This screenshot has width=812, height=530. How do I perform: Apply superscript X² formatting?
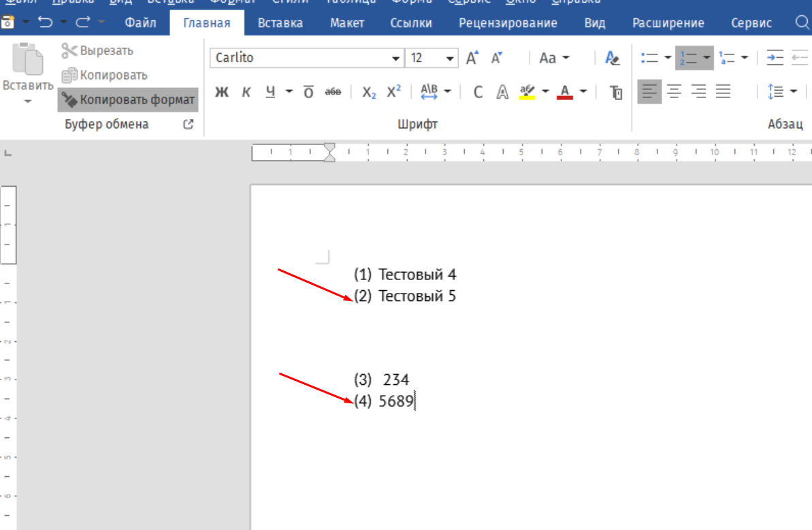point(393,92)
